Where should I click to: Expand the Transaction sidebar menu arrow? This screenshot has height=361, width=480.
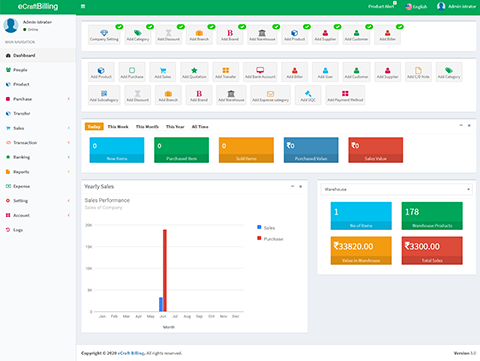69,142
